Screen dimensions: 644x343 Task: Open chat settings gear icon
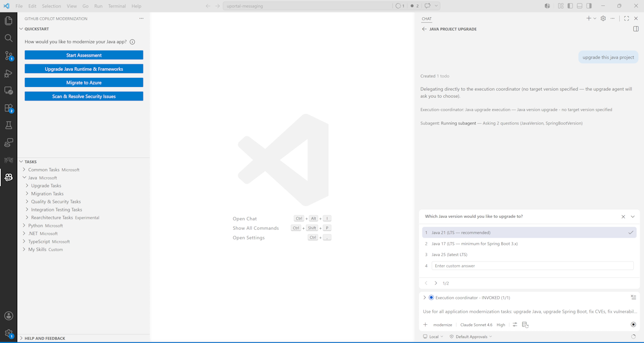603,18
